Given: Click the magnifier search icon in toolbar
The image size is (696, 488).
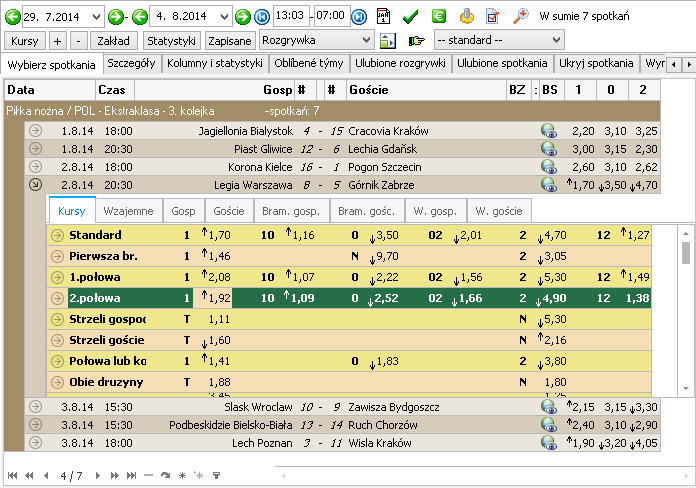Looking at the screenshot, I should point(519,16).
